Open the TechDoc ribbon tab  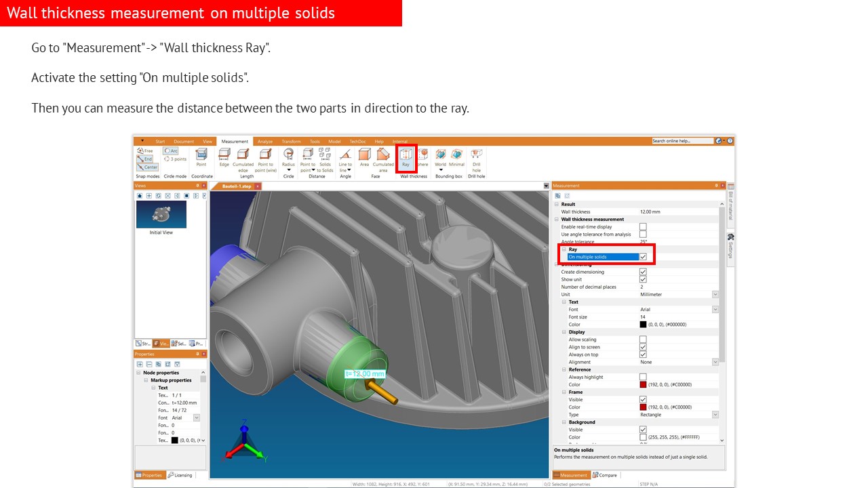click(357, 142)
